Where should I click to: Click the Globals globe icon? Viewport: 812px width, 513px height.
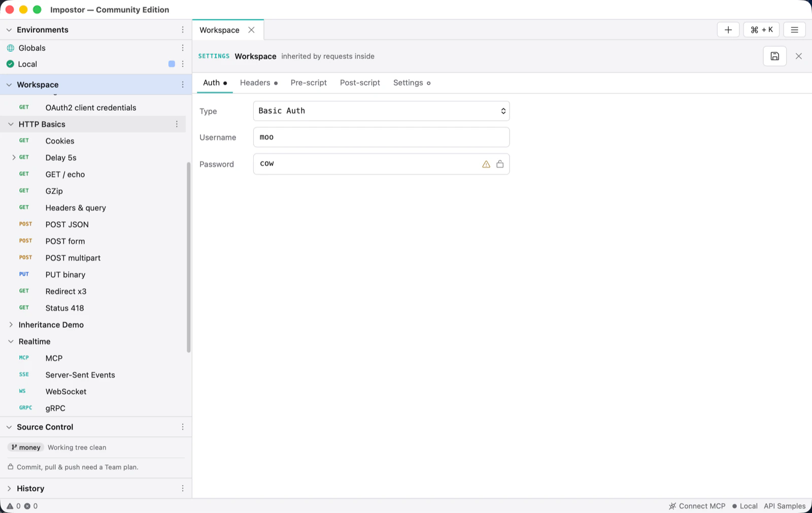pos(10,48)
